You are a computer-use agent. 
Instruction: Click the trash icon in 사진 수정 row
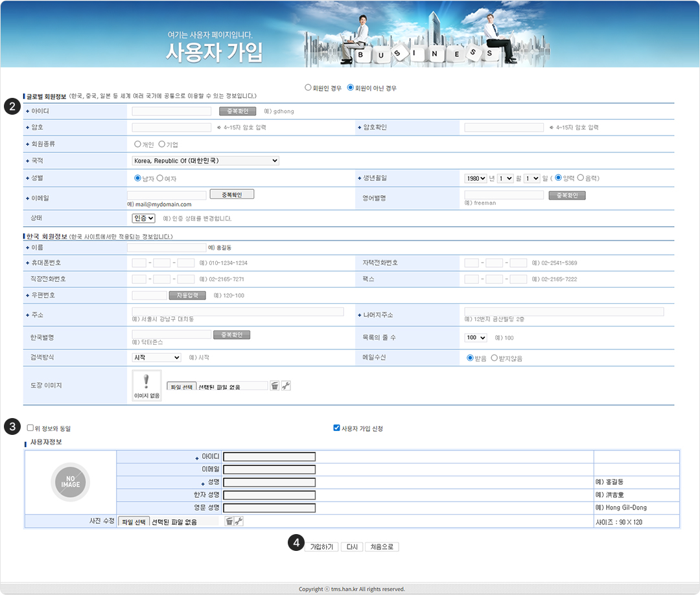[229, 521]
